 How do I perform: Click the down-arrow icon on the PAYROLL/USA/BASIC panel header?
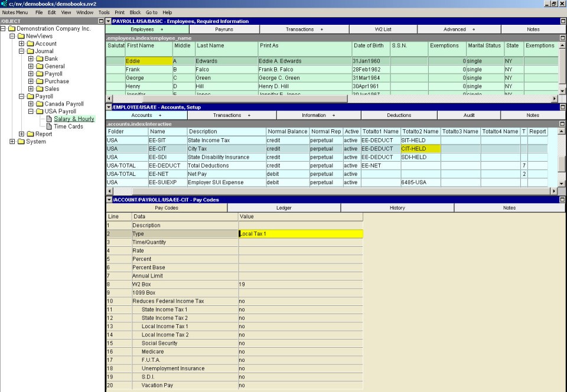click(108, 21)
